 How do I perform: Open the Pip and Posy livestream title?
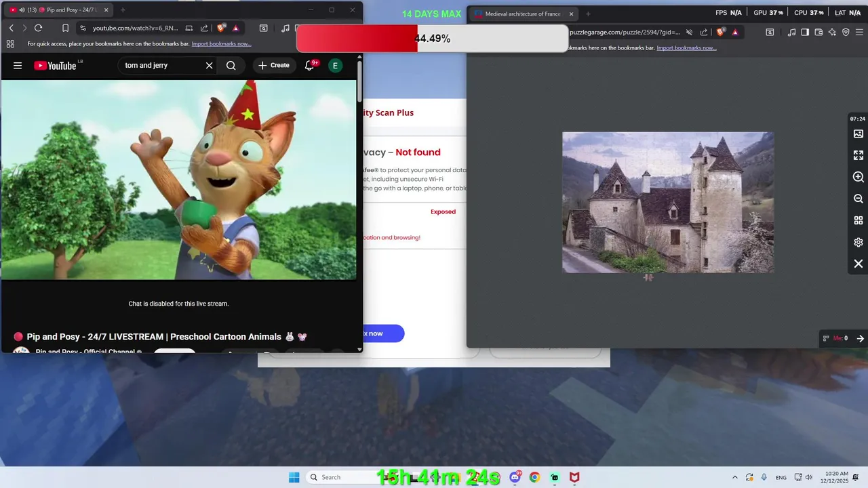click(160, 337)
